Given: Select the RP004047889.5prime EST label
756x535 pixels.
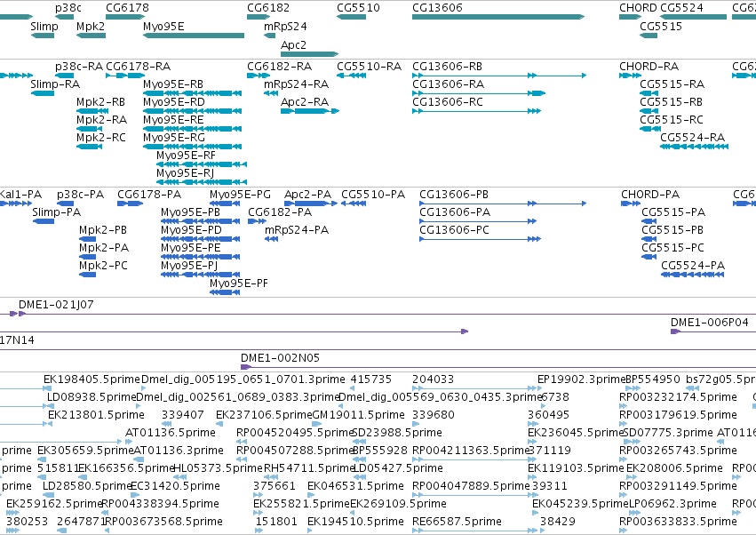Looking at the screenshot, I should [x=471, y=486].
